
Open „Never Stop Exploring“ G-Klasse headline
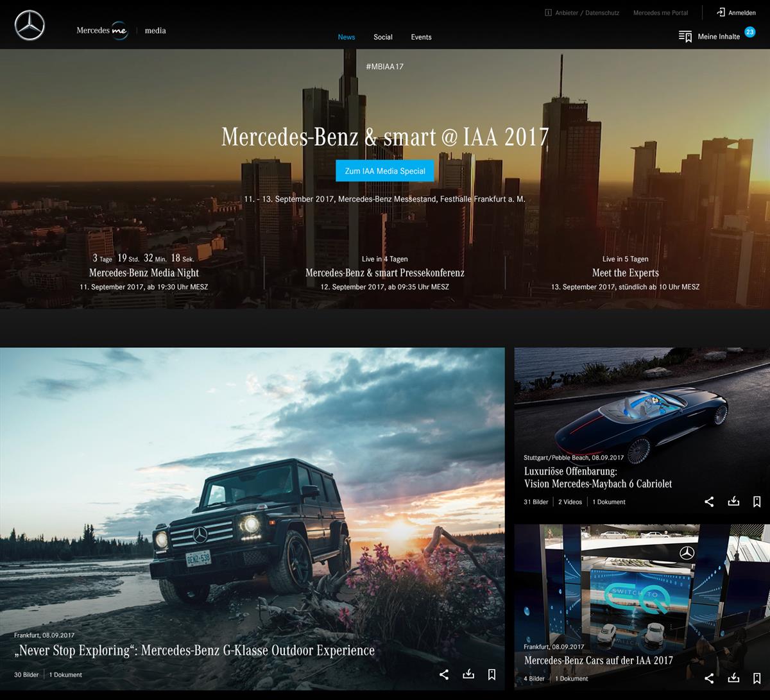click(194, 651)
